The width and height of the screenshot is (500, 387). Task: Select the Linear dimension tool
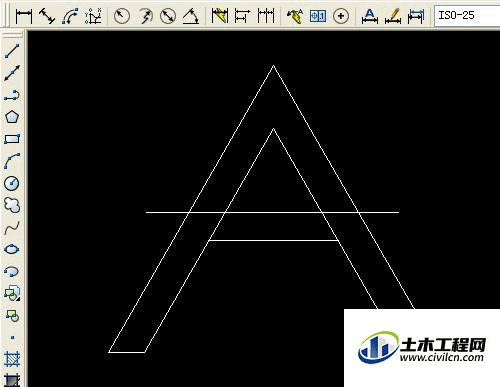[x=24, y=16]
